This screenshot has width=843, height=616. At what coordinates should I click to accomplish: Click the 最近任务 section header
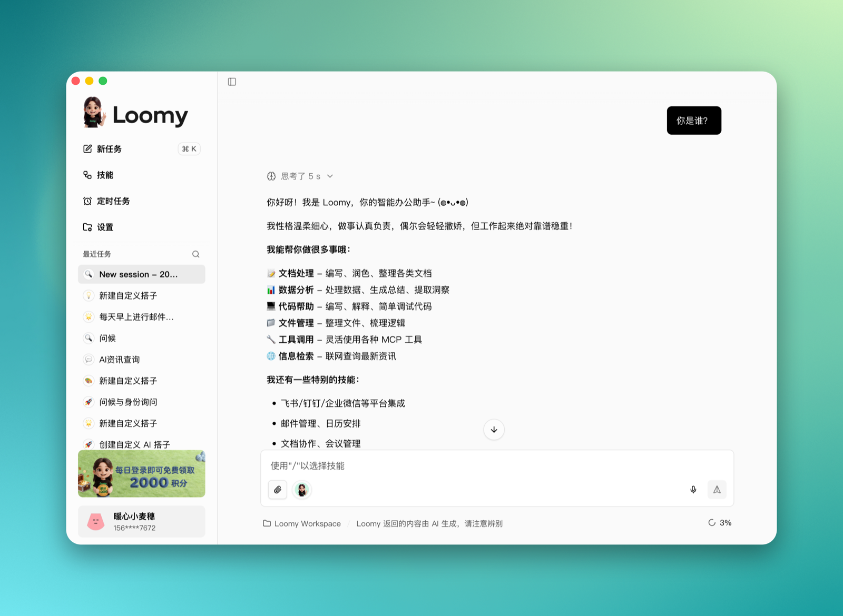point(97,254)
